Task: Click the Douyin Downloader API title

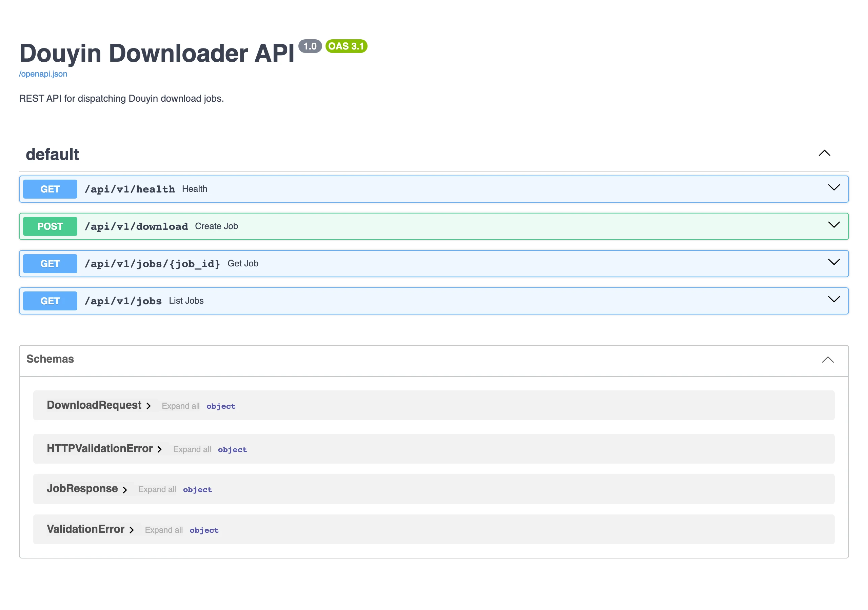Action: [157, 53]
